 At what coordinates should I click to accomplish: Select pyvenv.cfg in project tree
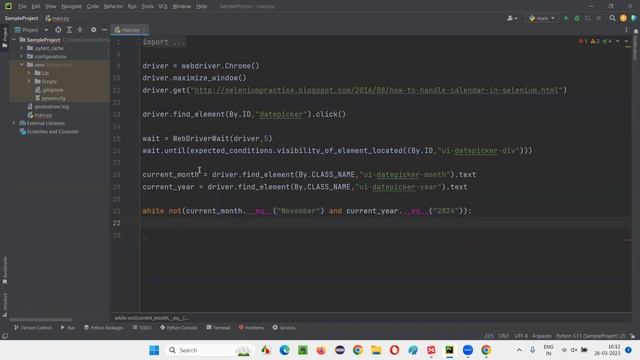pos(50,98)
